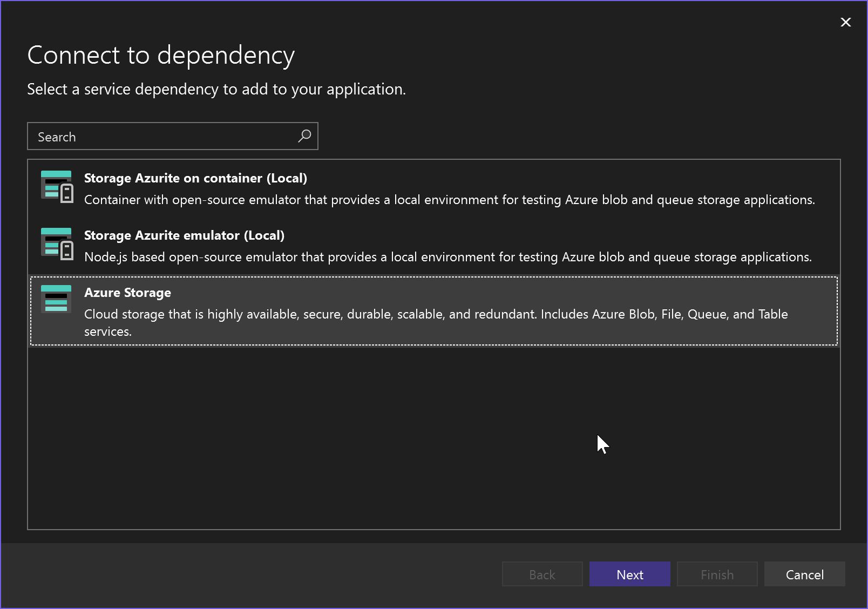868x609 pixels.
Task: Click the container emulator's blob storage icon
Action: click(x=54, y=184)
